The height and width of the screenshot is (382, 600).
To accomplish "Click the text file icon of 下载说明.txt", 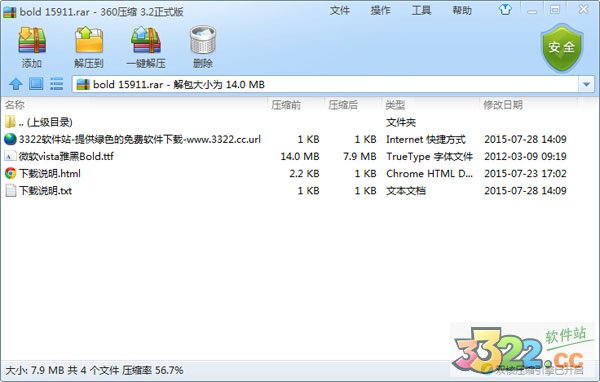I will (10, 191).
